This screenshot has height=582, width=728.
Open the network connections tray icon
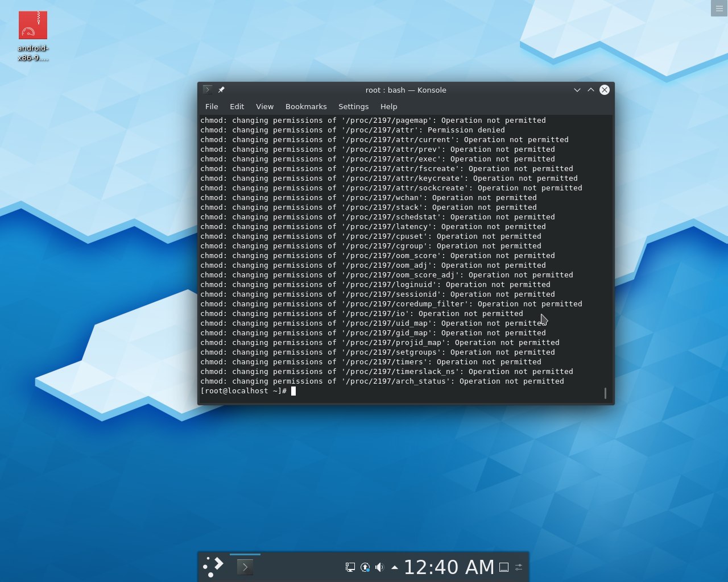pyautogui.click(x=350, y=567)
